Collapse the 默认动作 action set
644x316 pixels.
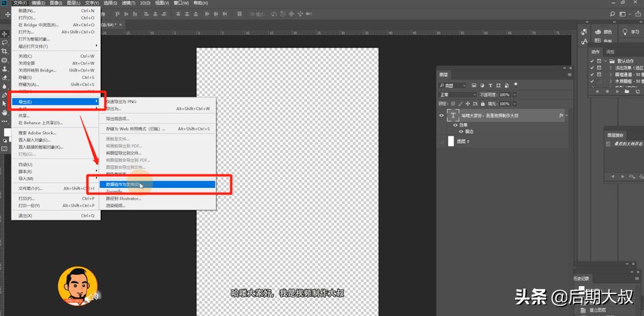(x=605, y=61)
